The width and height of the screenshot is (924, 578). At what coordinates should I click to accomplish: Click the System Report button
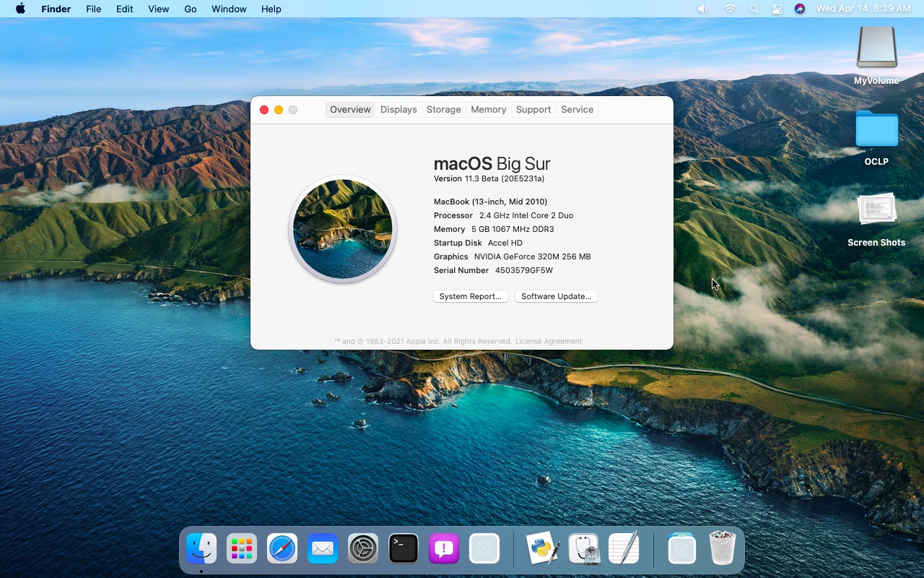(x=471, y=296)
